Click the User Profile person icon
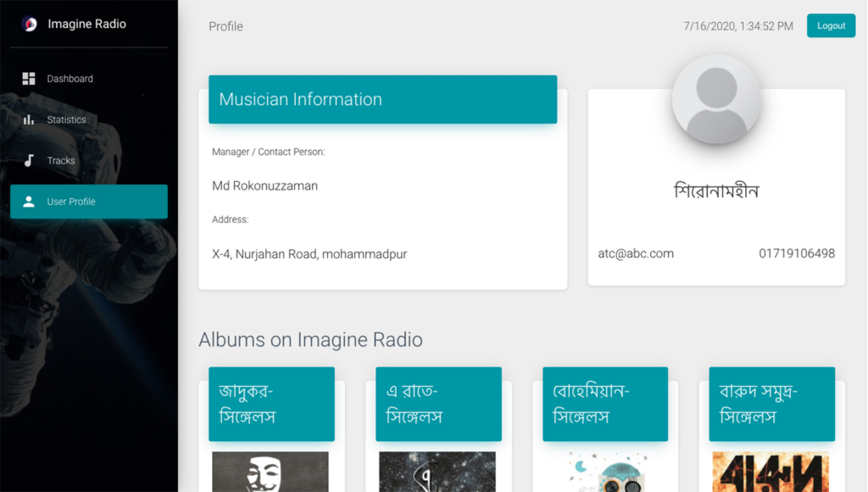868x492 pixels. point(29,202)
